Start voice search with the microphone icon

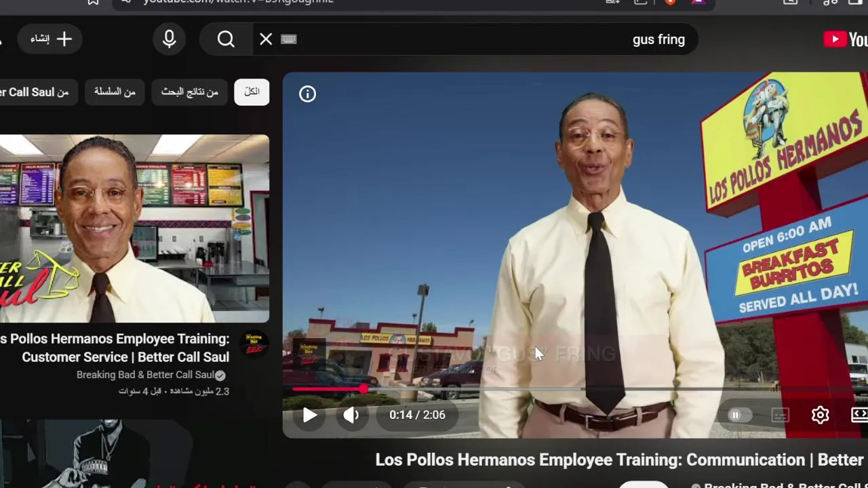[170, 39]
